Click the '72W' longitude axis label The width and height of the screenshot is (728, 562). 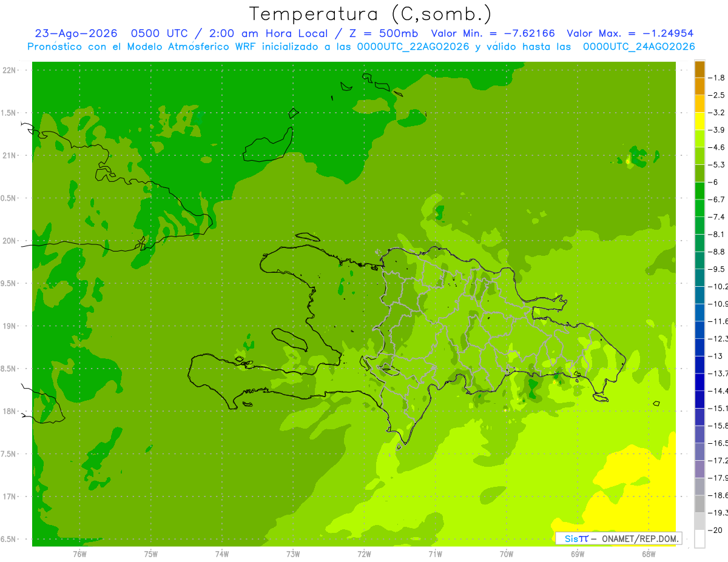(364, 554)
